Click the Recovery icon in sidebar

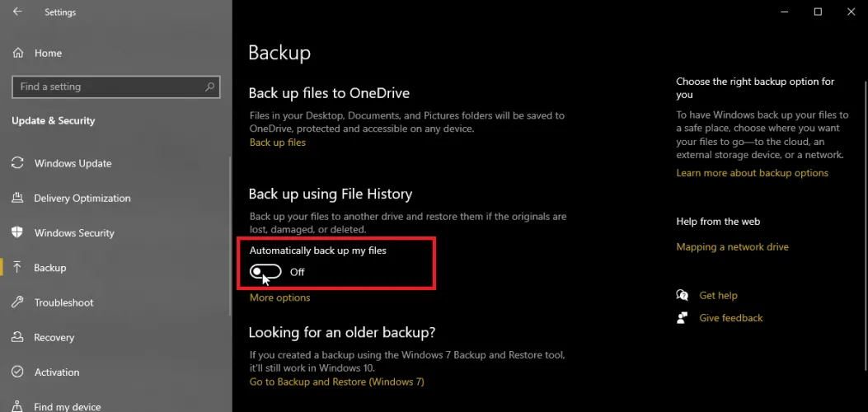point(17,337)
